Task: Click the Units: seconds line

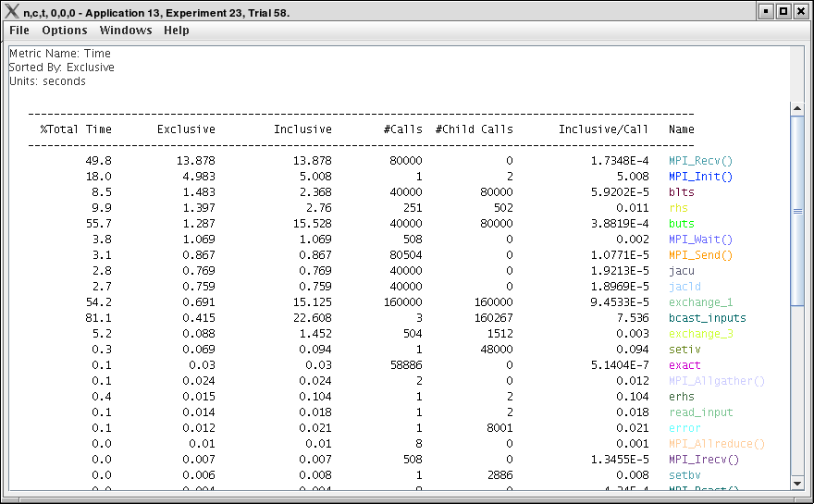Action: (47, 81)
